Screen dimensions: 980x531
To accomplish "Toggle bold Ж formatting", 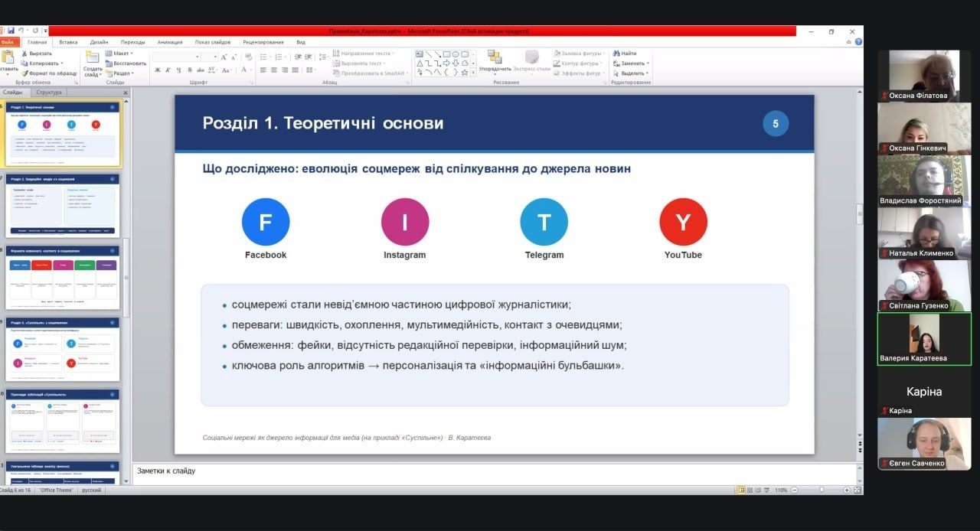I will [158, 70].
